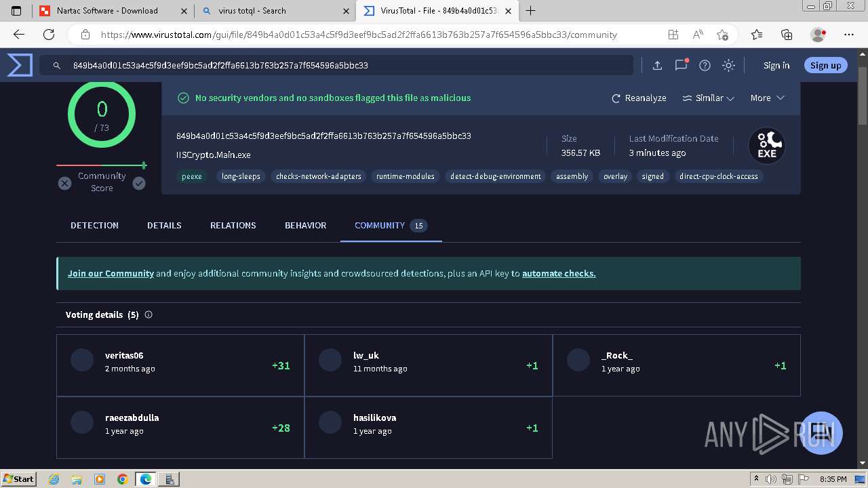Viewport: 868px width, 488px height.
Task: Click the Read aloud icon in address bar
Action: [697, 35]
